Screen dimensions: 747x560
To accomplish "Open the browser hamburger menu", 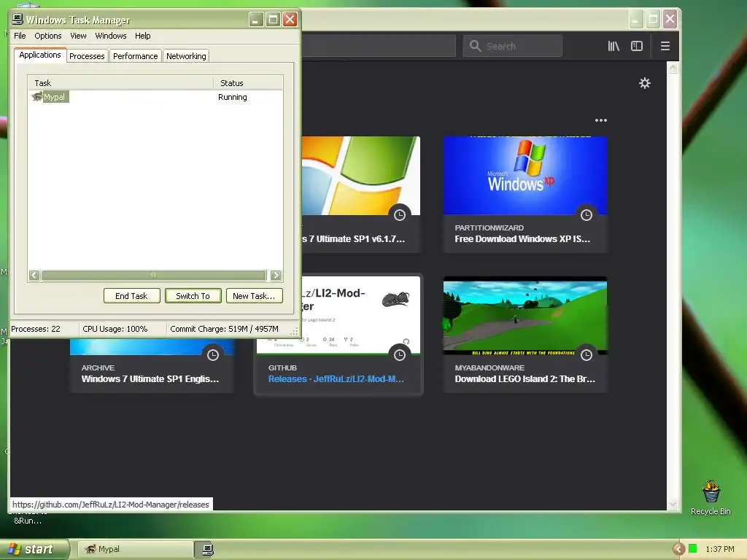I will (x=665, y=46).
